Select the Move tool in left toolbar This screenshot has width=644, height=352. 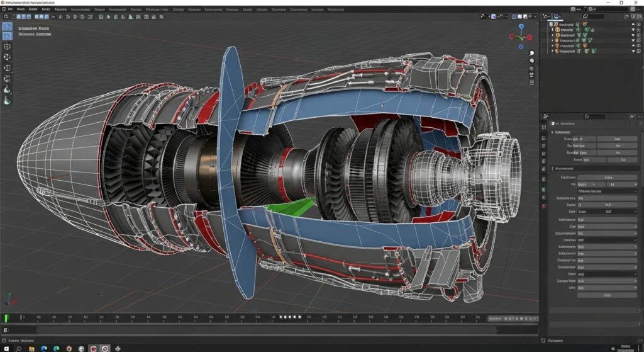tap(8, 47)
